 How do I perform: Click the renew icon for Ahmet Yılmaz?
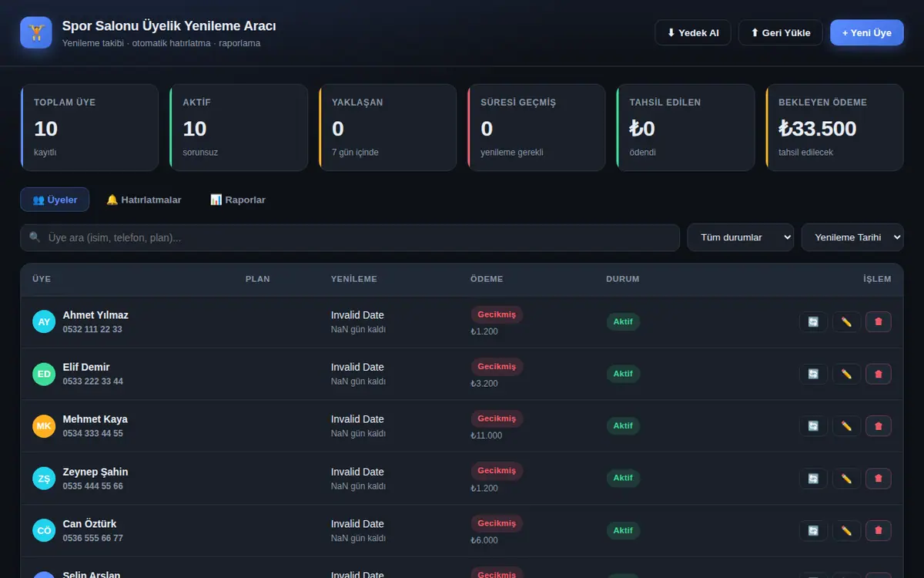tap(813, 321)
